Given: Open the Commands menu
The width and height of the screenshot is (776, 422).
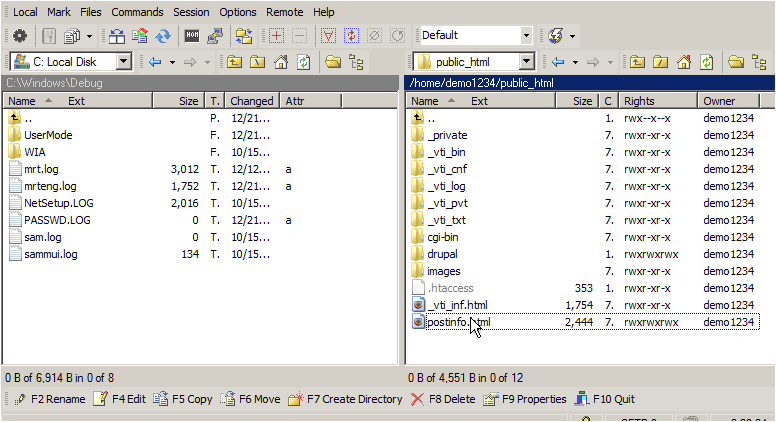Looking at the screenshot, I should pos(137,12).
